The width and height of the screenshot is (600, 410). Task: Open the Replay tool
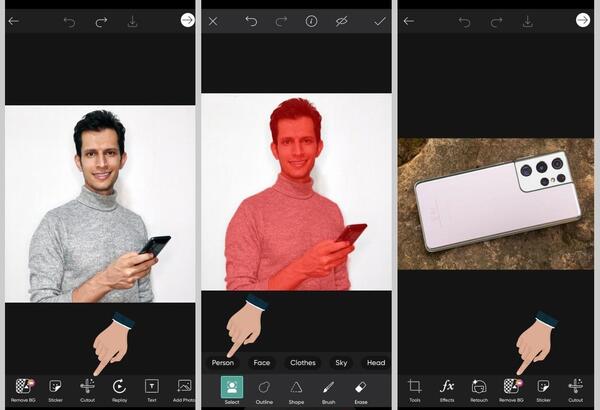(x=119, y=390)
